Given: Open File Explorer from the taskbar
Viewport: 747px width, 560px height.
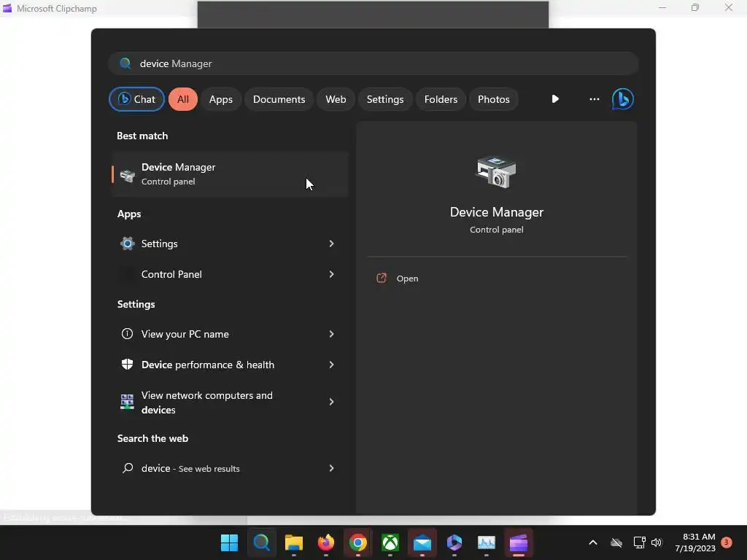Looking at the screenshot, I should pyautogui.click(x=293, y=542).
